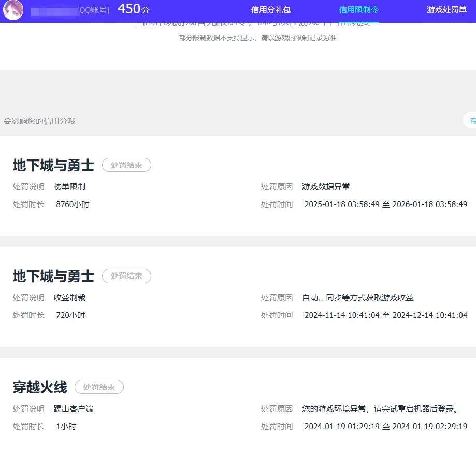The image size is (476, 454).
Task: Click 处罚结束 badge for 收益制裁 record
Action: (126, 276)
